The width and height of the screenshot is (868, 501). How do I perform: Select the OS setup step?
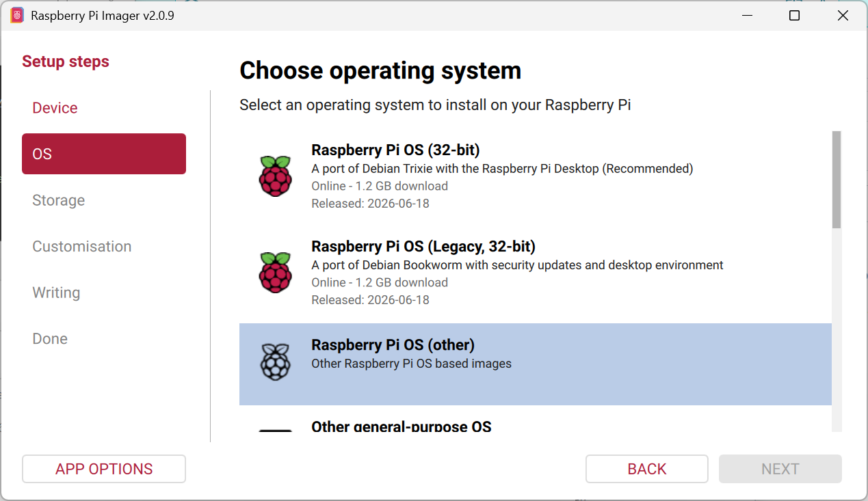[104, 154]
